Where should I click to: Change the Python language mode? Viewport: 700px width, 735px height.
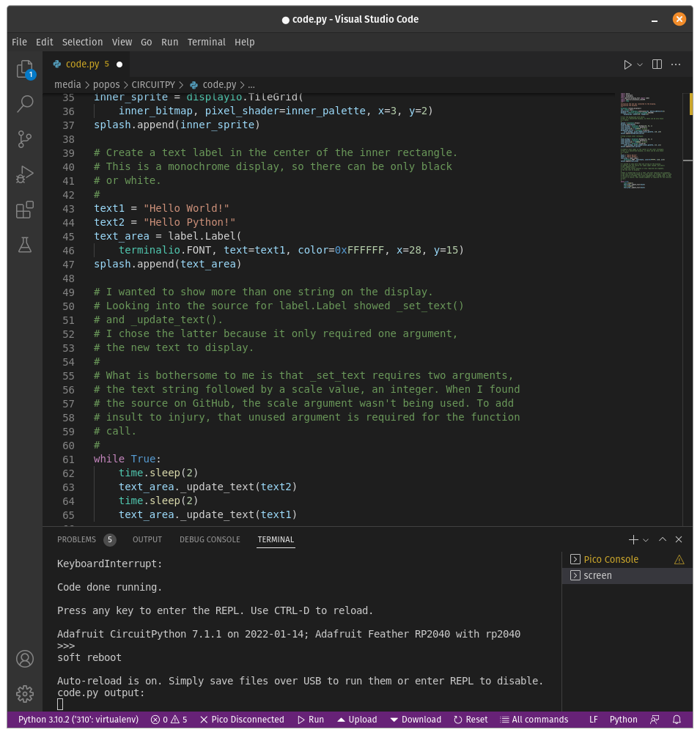pos(623,720)
